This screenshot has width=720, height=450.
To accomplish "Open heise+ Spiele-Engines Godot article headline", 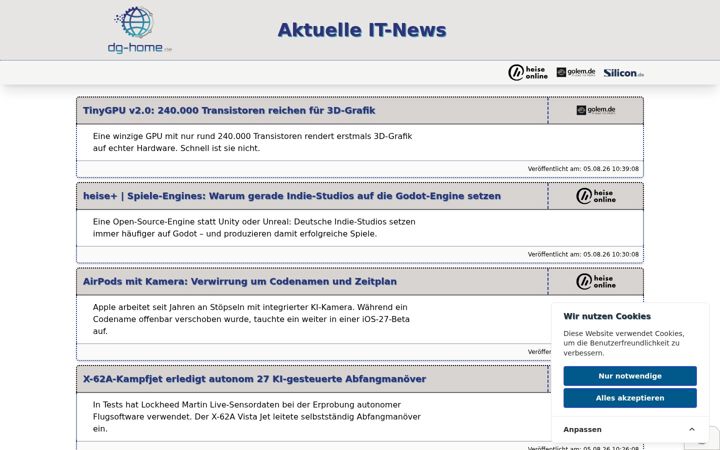I will click(x=292, y=196).
